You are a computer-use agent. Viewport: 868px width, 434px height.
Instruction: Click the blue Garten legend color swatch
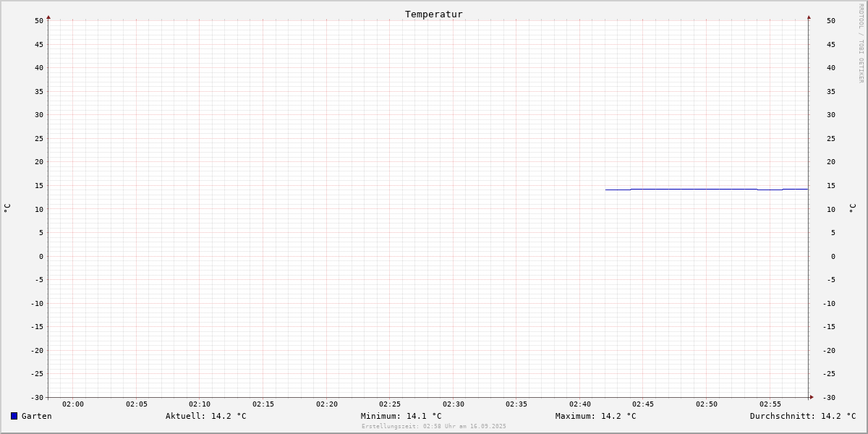(x=14, y=416)
